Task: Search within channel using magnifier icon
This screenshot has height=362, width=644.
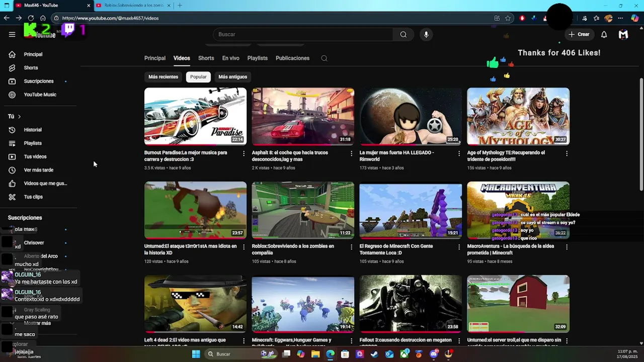Action: (x=324, y=58)
